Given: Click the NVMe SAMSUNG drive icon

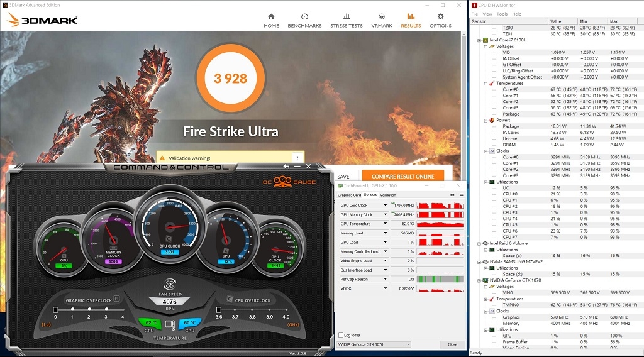Looking at the screenshot, I should (x=485, y=262).
